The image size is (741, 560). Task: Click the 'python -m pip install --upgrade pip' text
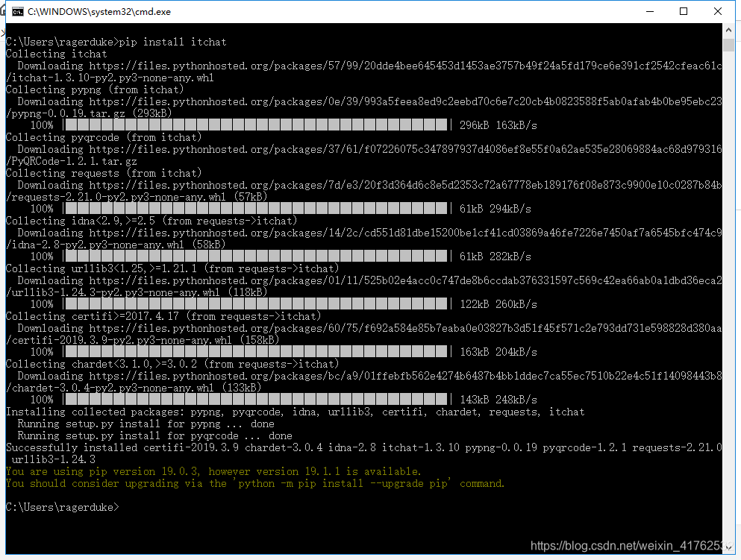point(343,483)
